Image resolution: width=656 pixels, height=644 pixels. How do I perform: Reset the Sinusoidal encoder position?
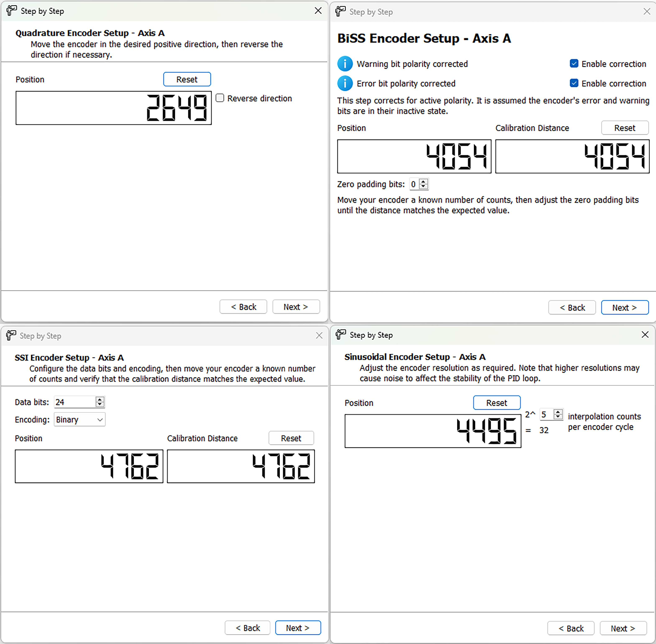coord(496,402)
